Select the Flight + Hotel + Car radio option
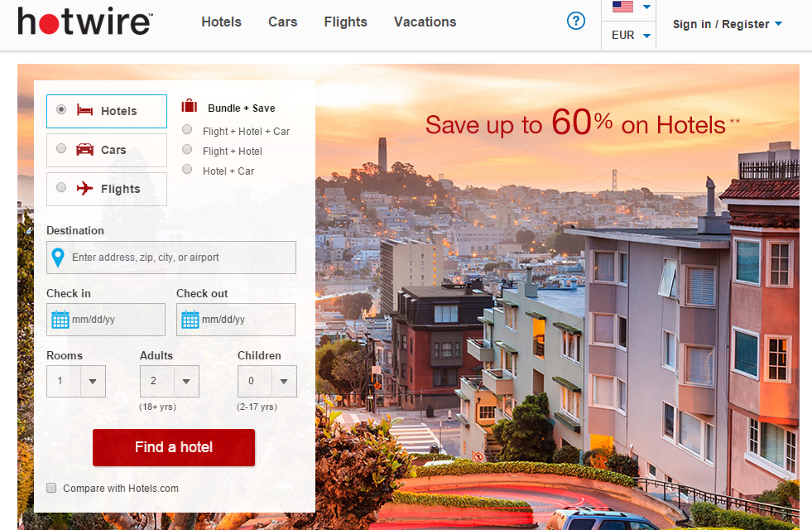 187,129
